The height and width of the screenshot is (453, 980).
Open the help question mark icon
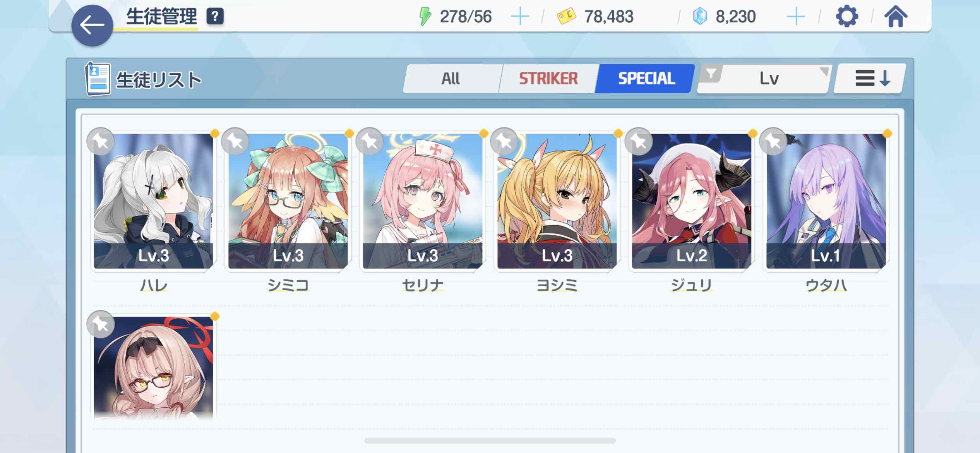215,17
